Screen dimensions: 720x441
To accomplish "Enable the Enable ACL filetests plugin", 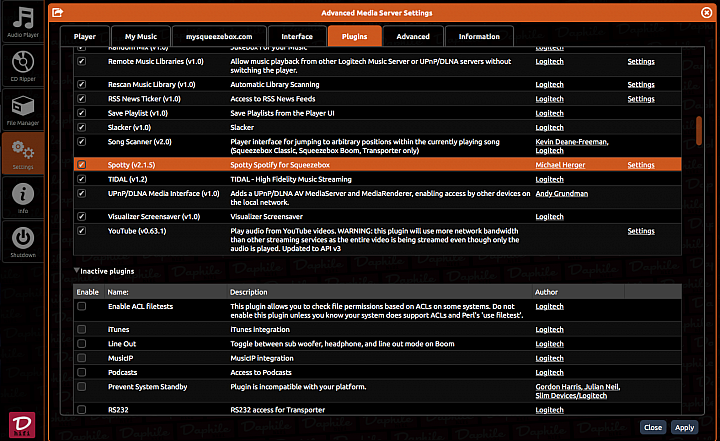I will pyautogui.click(x=82, y=306).
